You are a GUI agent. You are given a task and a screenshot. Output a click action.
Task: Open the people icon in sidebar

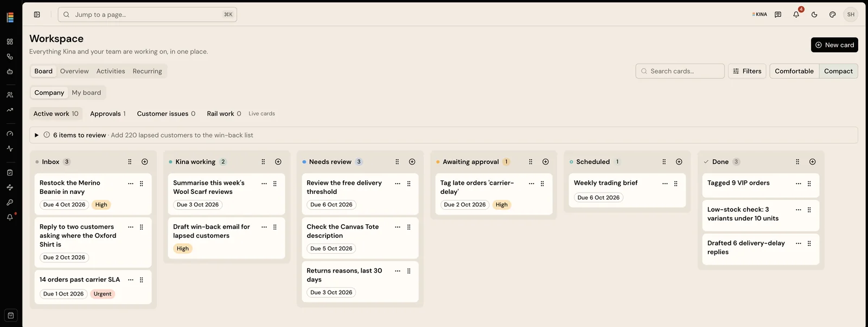click(x=10, y=95)
